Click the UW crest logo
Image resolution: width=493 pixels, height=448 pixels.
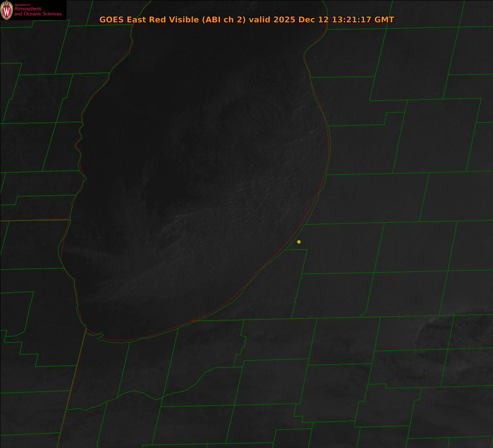7,11
